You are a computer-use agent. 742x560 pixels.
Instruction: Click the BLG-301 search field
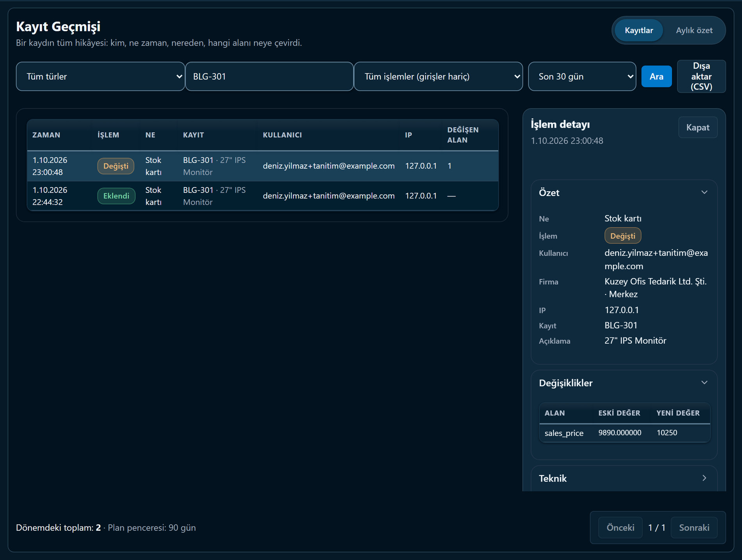pos(269,77)
